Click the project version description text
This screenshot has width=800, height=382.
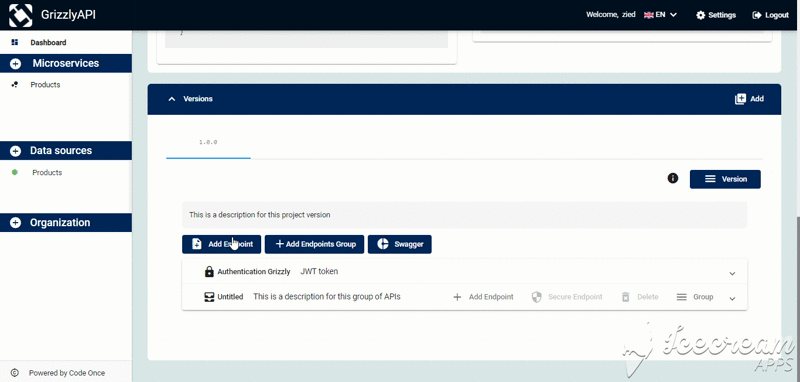[x=260, y=215]
